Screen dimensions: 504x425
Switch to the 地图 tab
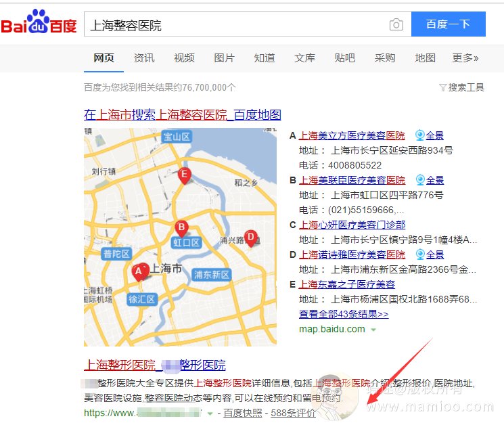(425, 58)
